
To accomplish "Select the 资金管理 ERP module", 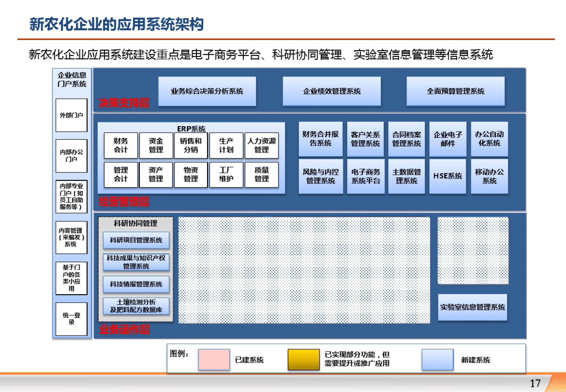I will 156,145.
